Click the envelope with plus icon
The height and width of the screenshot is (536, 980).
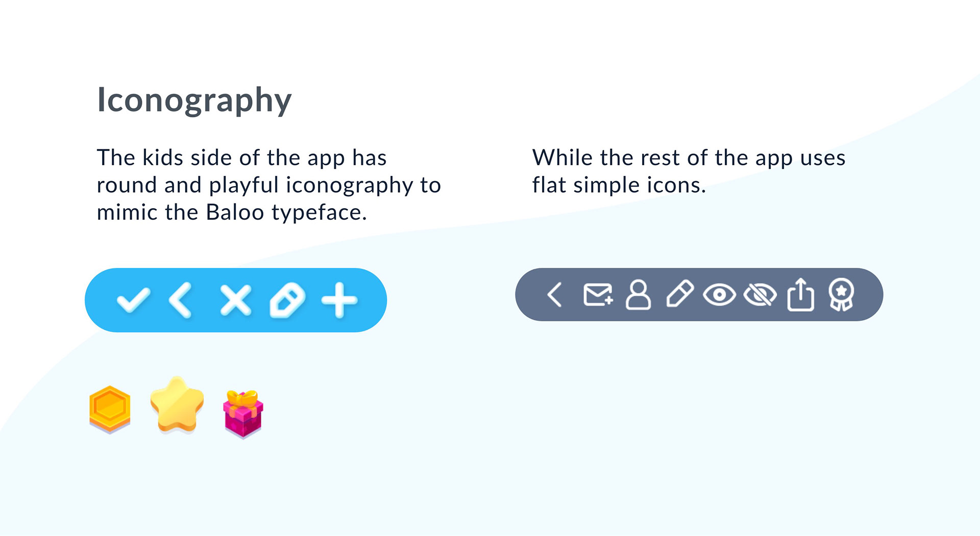pyautogui.click(x=598, y=295)
